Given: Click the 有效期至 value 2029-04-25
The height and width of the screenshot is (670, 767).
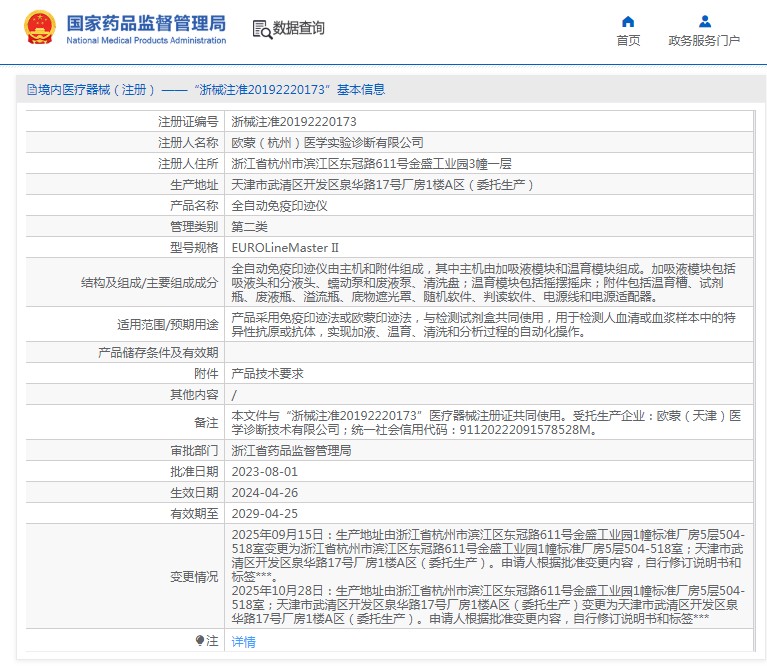Looking at the screenshot, I should (265, 513).
